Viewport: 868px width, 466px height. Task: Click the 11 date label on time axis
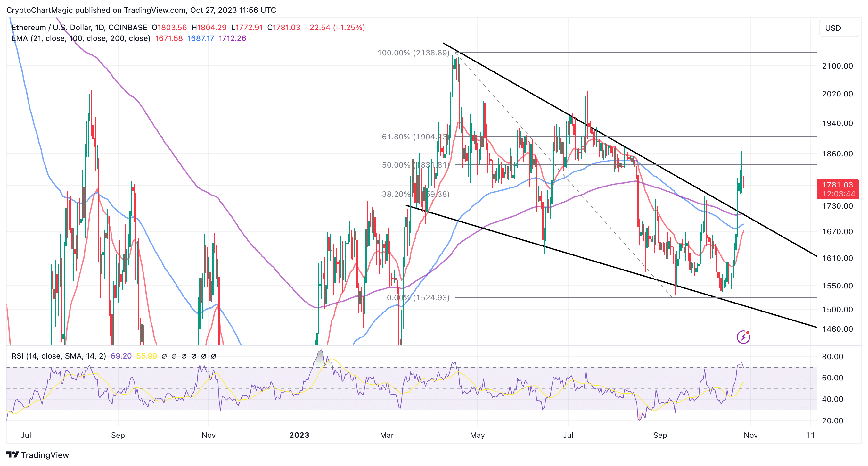tap(810, 435)
